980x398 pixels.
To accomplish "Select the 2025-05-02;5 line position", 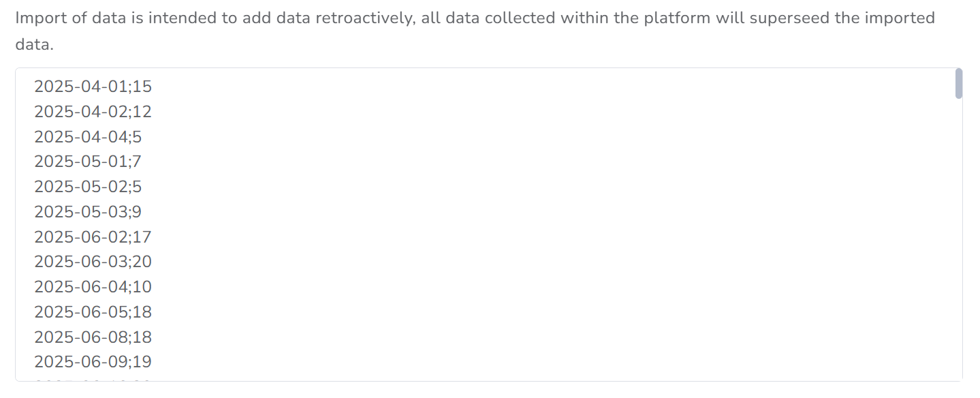I will pyautogui.click(x=88, y=187).
